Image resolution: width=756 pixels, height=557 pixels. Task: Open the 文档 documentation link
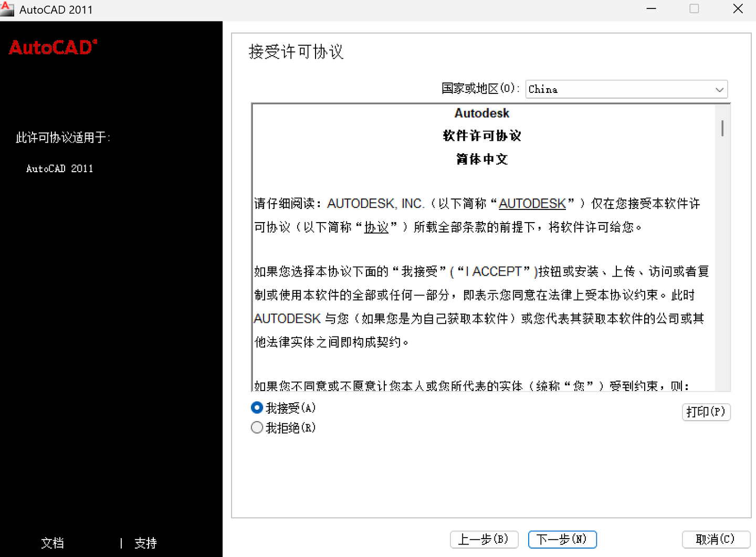tap(52, 543)
